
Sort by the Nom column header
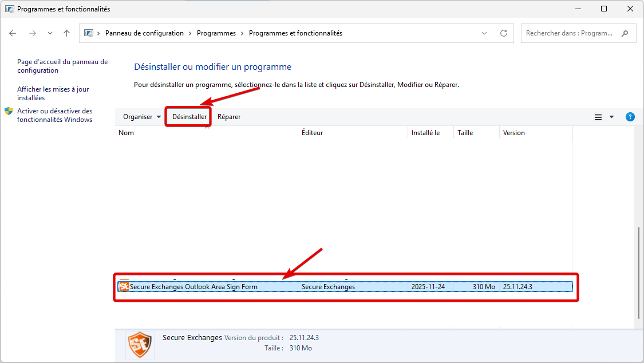click(x=206, y=133)
